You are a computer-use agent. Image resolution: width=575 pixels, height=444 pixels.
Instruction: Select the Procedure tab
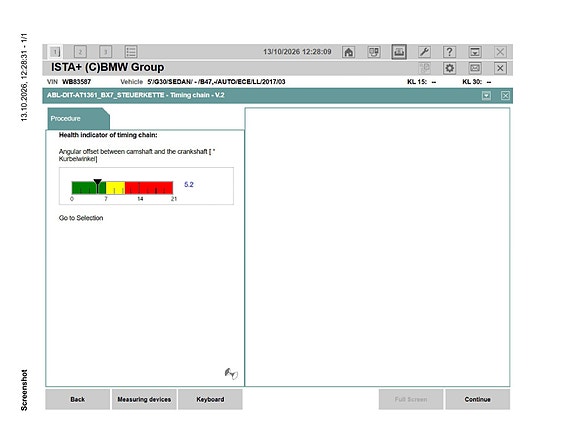click(x=78, y=119)
